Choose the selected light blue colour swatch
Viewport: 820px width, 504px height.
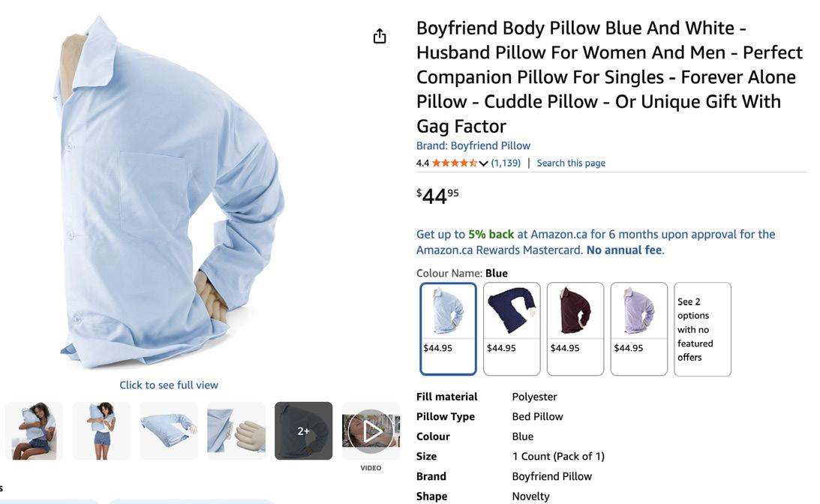[x=448, y=328]
